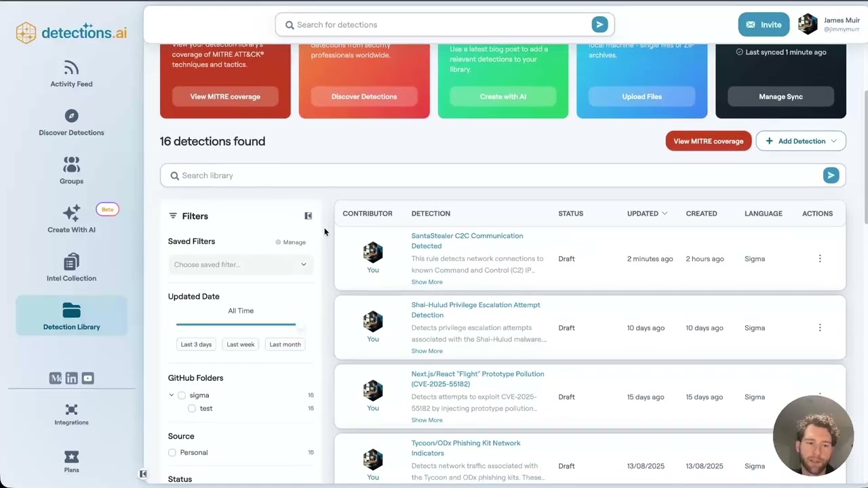Click Manage Sync card button
Image resolution: width=868 pixels, height=488 pixels.
781,96
